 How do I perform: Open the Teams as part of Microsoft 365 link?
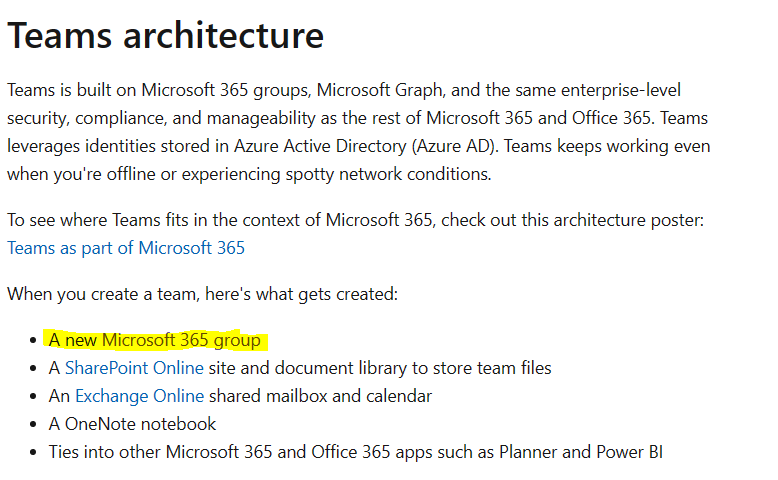(x=126, y=248)
